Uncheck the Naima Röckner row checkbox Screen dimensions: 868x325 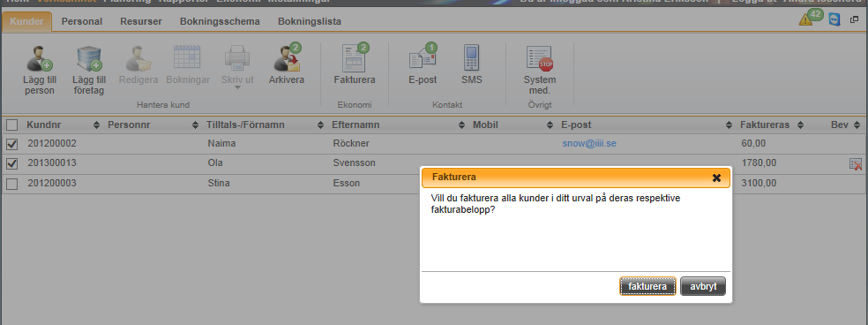[11, 144]
